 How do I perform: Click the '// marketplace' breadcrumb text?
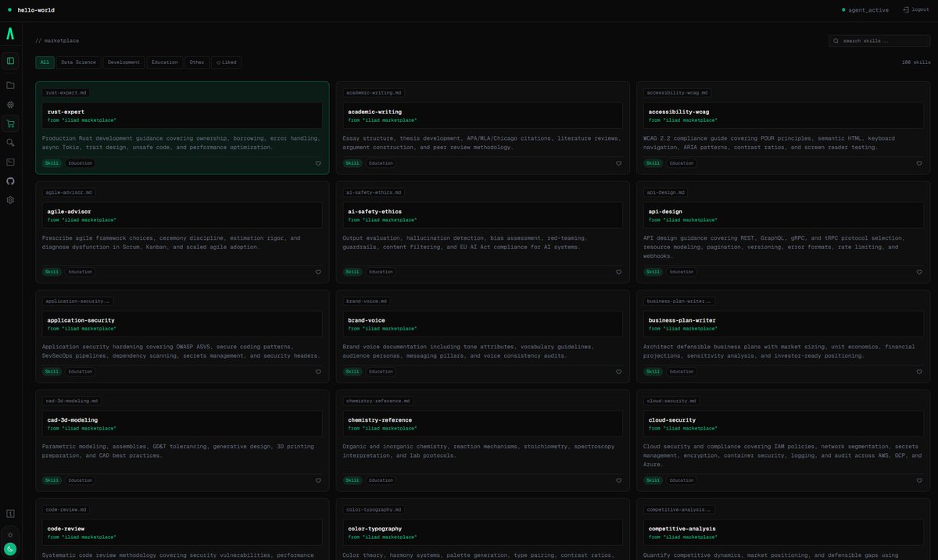tap(57, 41)
